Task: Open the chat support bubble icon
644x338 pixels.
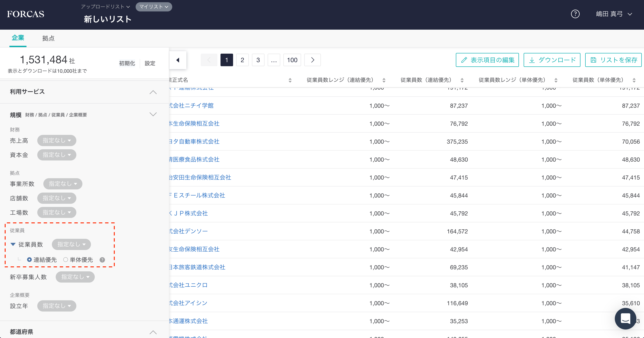Action: tap(625, 318)
